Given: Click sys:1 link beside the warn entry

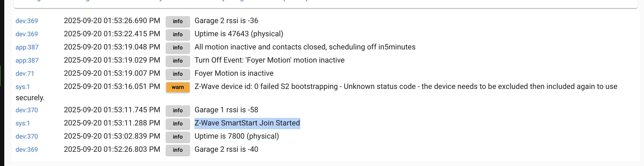Looking at the screenshot, I should 23,87.
